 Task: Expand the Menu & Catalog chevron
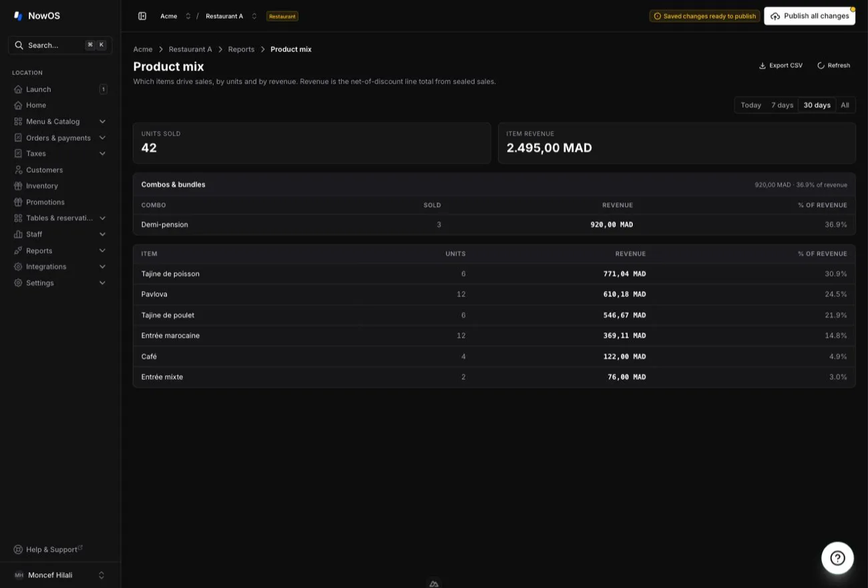coord(102,121)
